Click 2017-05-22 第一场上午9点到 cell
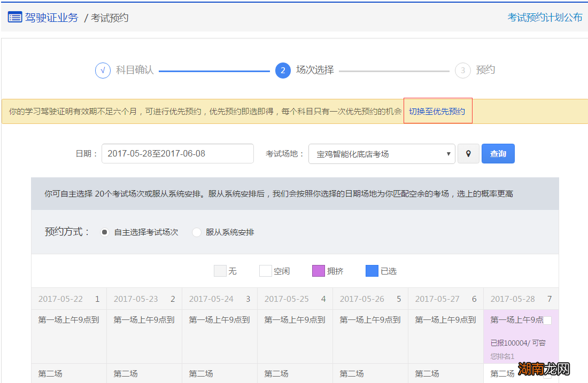 pyautogui.click(x=68, y=320)
